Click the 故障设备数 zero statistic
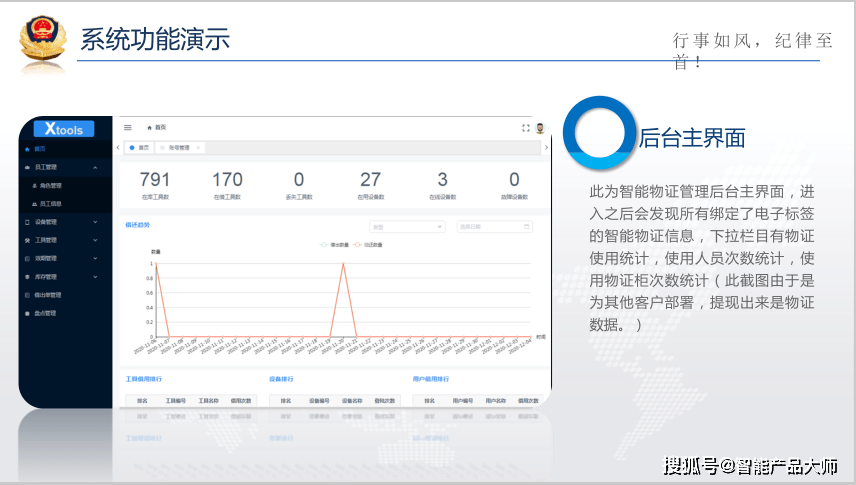This screenshot has height=485, width=856. pos(514,185)
